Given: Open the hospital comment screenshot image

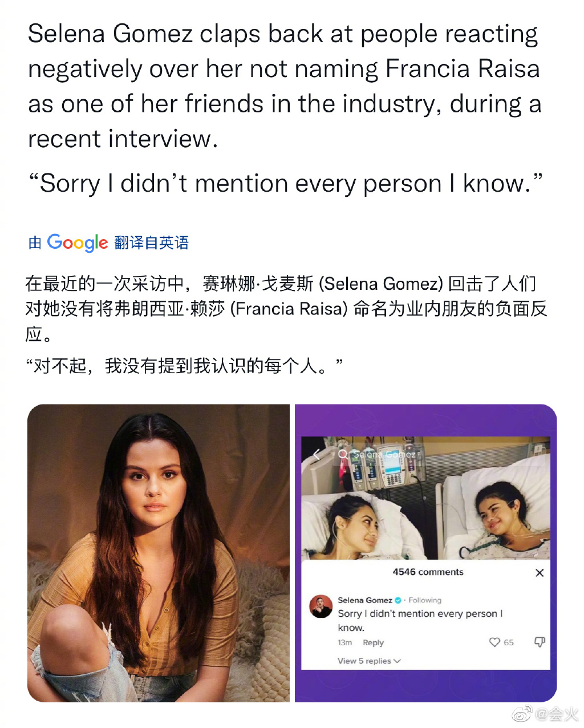Looking at the screenshot, I should point(425,553).
